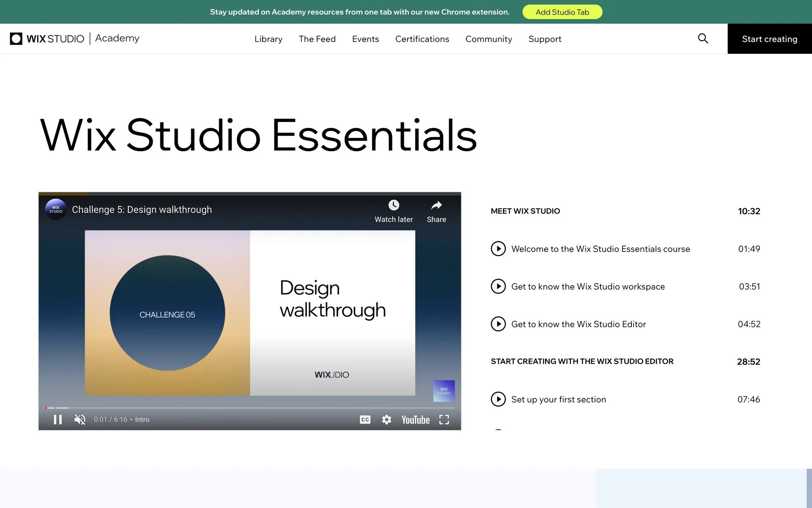
Task: Click the search magnifier icon
Action: (x=702, y=39)
